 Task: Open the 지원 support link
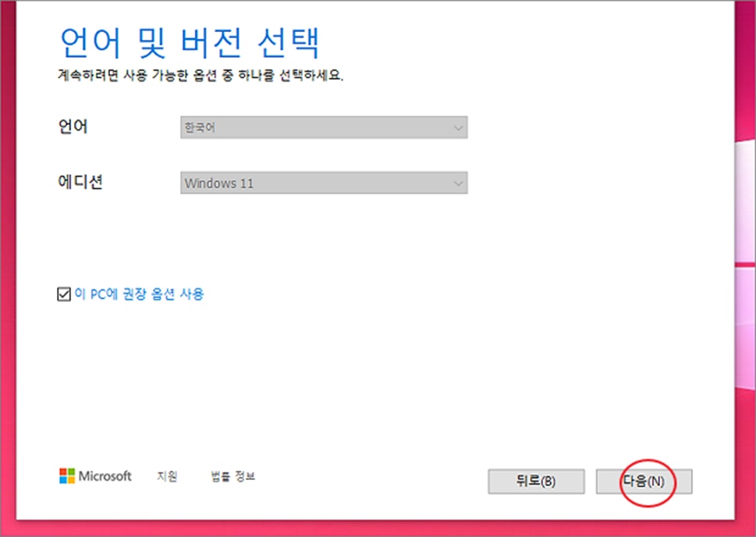[167, 476]
